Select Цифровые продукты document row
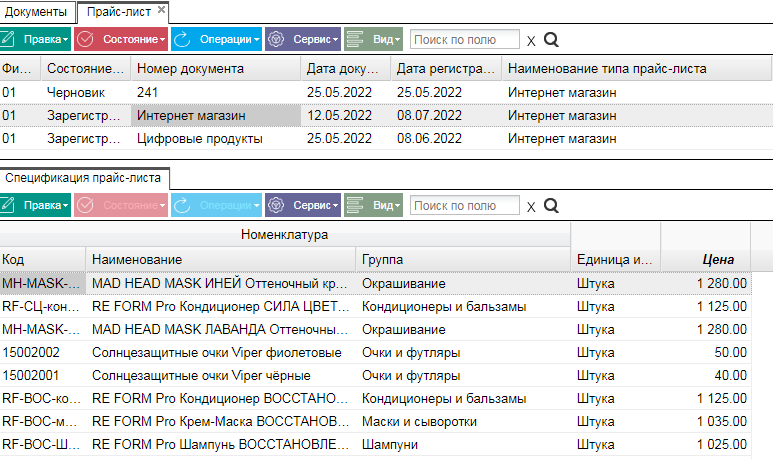Screen dimensions: 773x459 pos(386,139)
